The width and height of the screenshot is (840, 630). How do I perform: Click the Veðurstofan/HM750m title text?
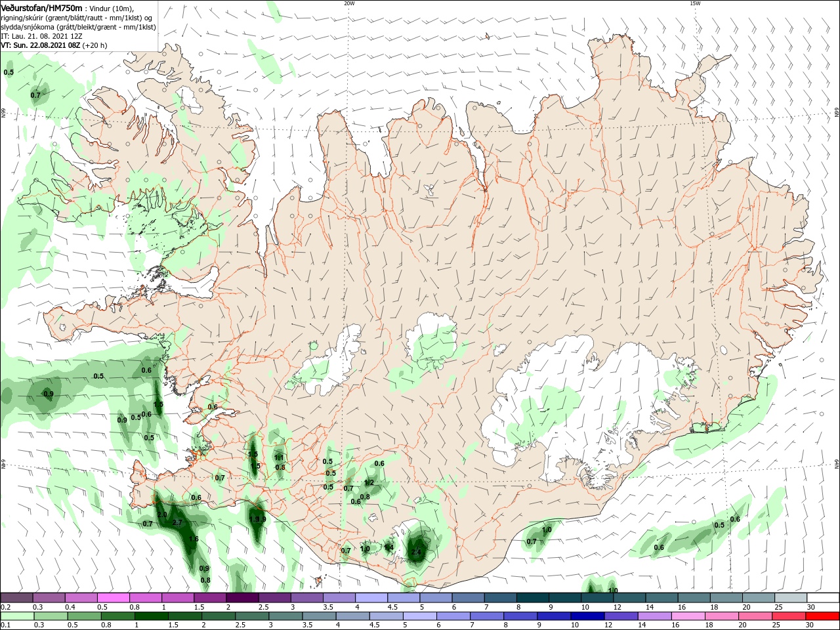[41, 8]
